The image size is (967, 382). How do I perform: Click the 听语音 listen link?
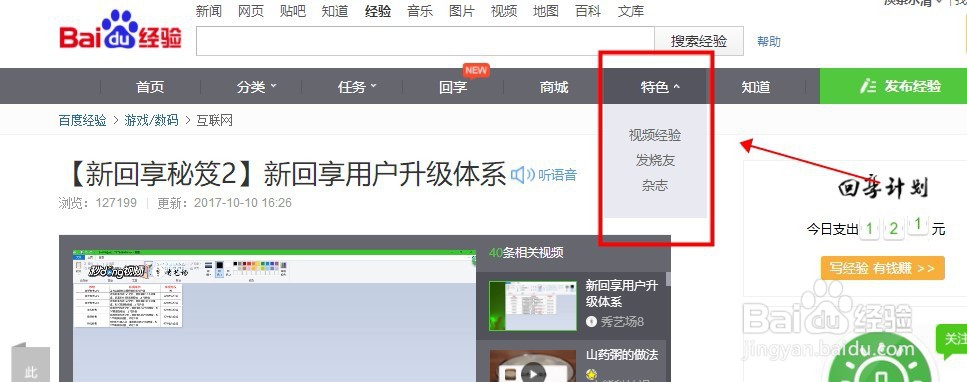558,175
